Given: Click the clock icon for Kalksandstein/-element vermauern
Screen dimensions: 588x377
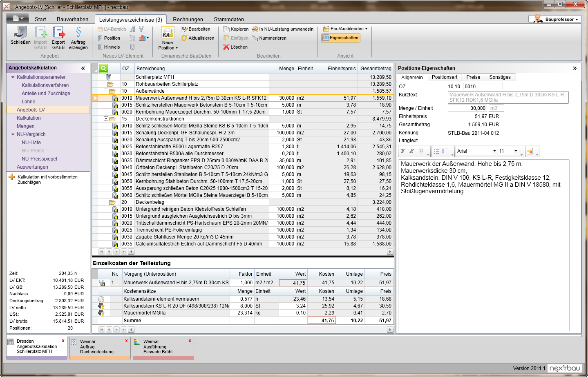Looking at the screenshot, I should coord(101,299).
